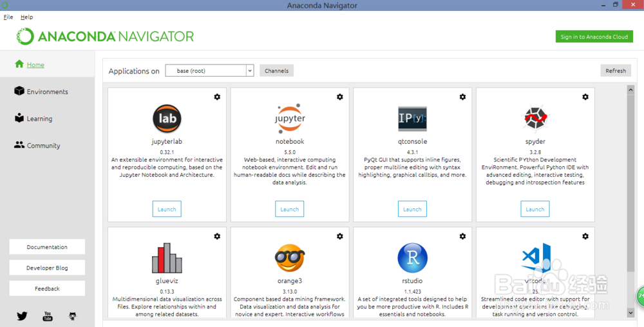Sign in to Anaconda Cloud

pos(594,37)
